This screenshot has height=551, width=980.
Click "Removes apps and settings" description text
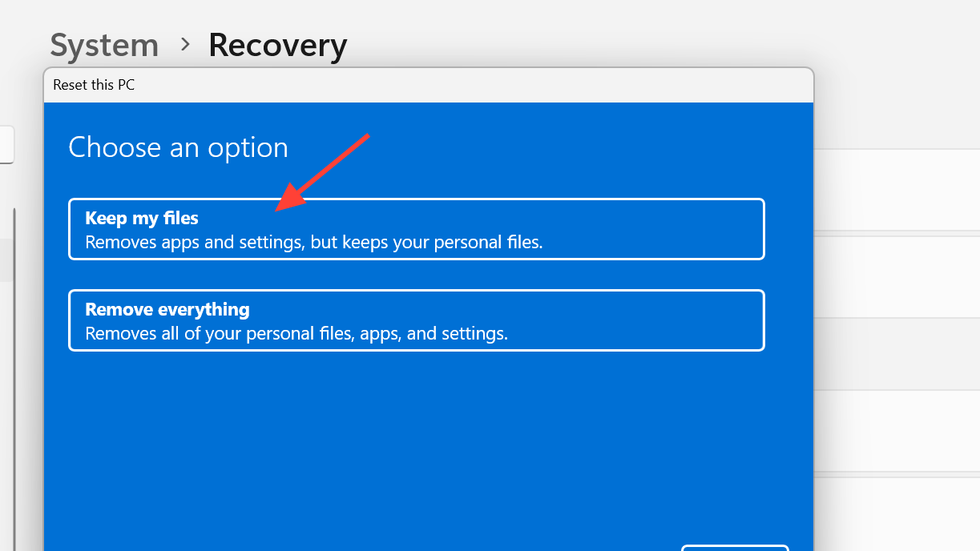[313, 242]
